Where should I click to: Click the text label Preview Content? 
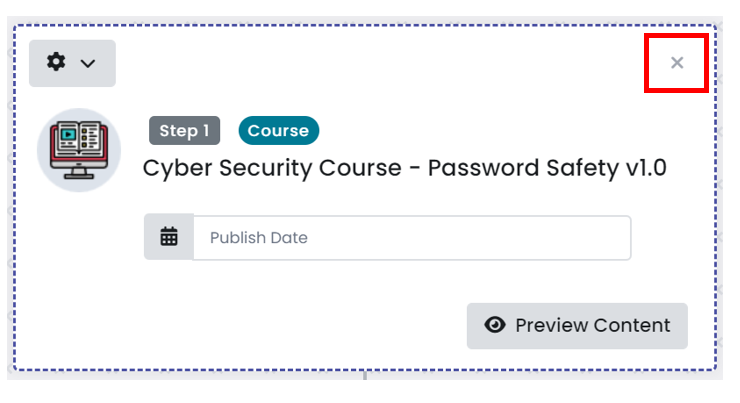(592, 325)
